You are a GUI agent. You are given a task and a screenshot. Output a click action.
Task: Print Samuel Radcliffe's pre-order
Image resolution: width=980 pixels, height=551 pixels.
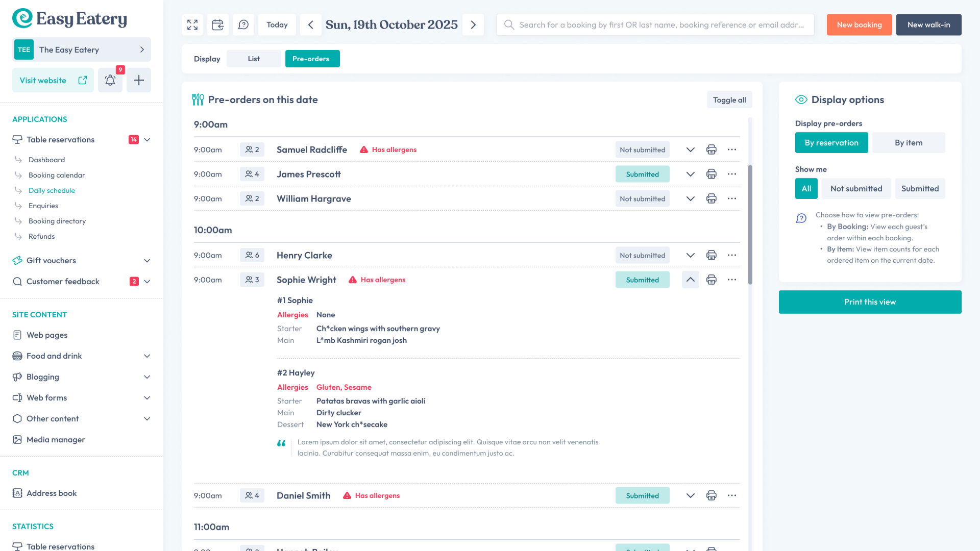click(x=711, y=149)
